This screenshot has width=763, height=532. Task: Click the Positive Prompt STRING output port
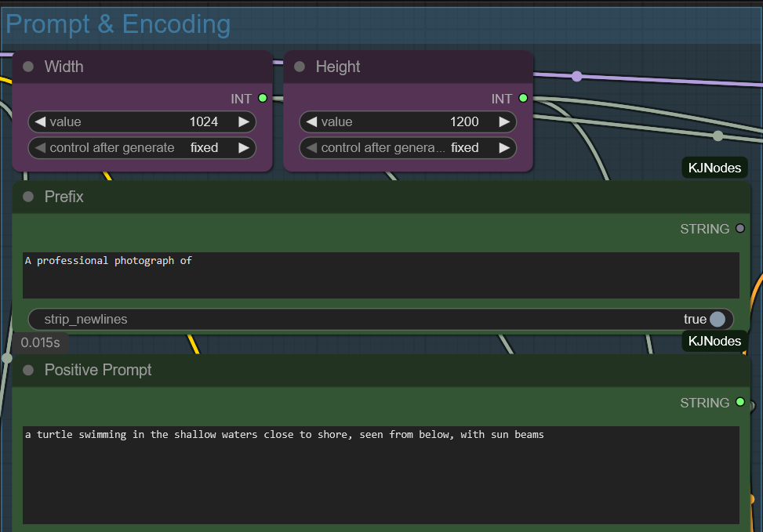(739, 402)
